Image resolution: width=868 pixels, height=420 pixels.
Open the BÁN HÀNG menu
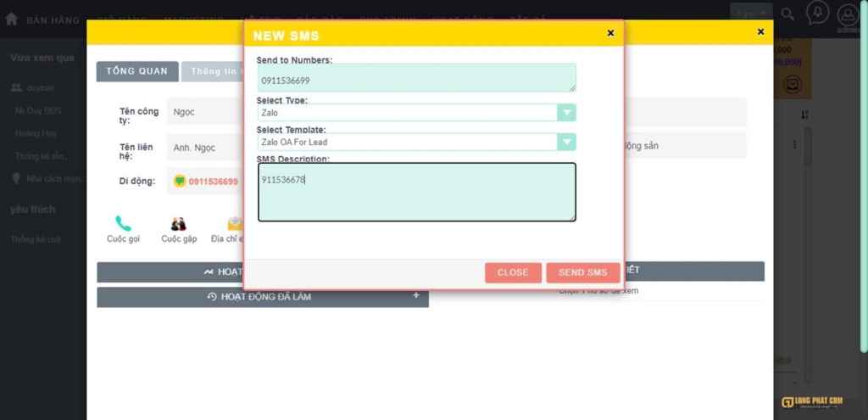tap(53, 20)
